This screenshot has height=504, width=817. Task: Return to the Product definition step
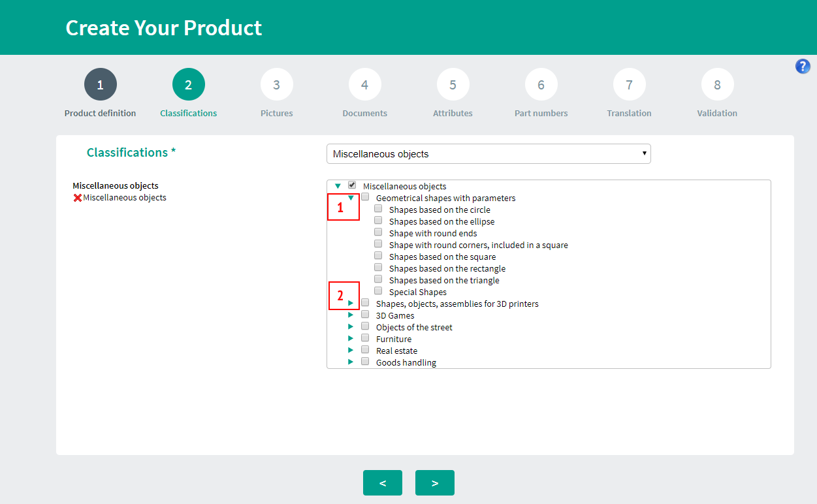click(x=100, y=84)
